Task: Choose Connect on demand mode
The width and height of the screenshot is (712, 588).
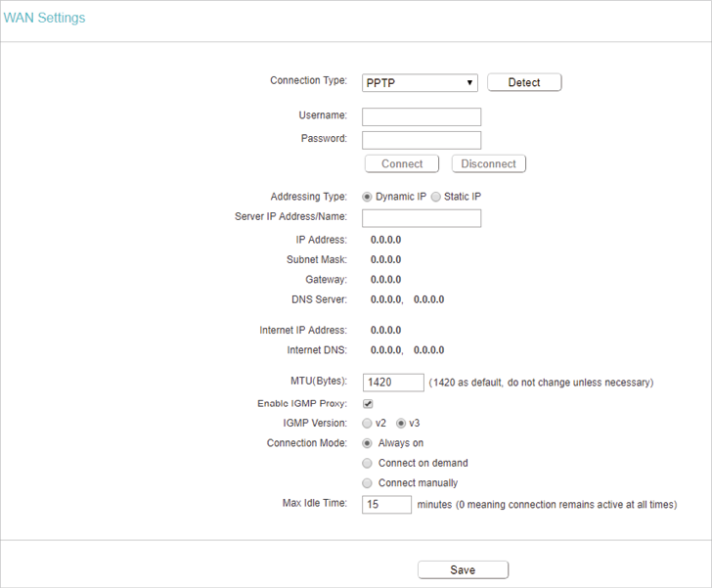Action: (x=367, y=463)
